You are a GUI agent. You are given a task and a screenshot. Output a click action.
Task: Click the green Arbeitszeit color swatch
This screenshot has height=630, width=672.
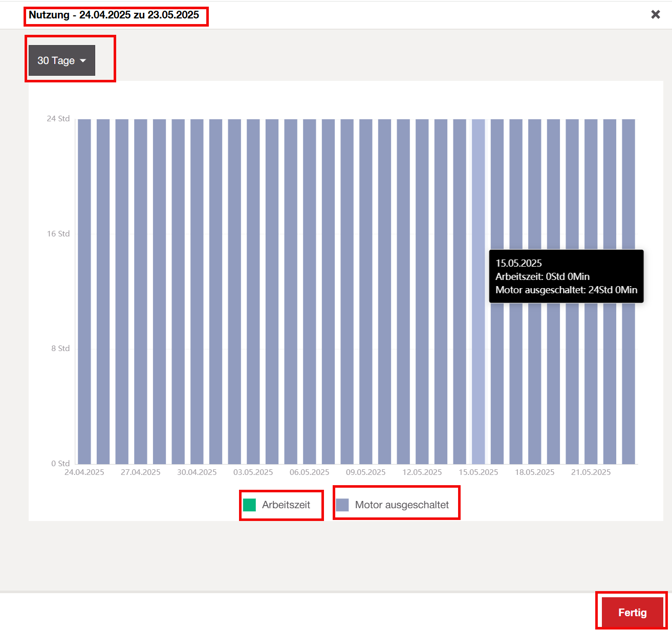pyautogui.click(x=249, y=505)
